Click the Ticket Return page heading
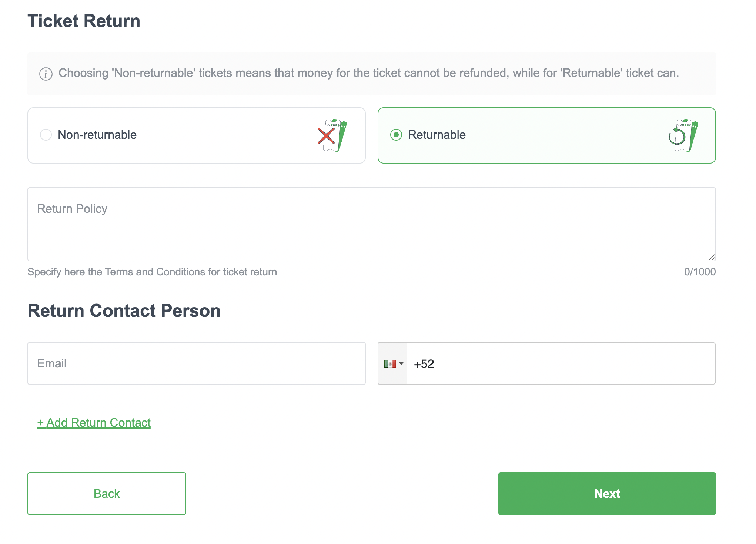This screenshot has height=544, width=756. tap(84, 21)
